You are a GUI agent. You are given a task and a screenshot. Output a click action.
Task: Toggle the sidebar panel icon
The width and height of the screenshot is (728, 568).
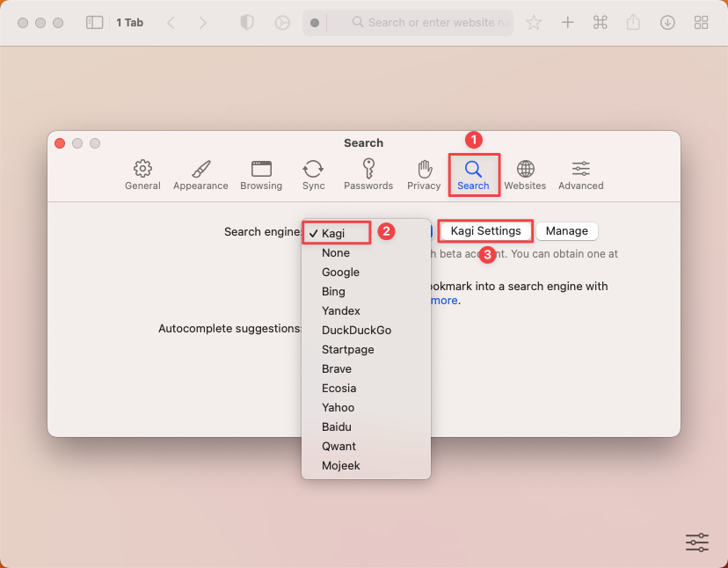pos(94,23)
